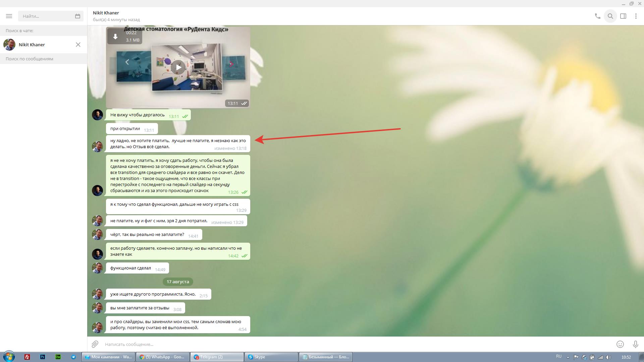This screenshot has width=644, height=362.
Task: Launch Photoshop from taskbar
Action: point(43,357)
